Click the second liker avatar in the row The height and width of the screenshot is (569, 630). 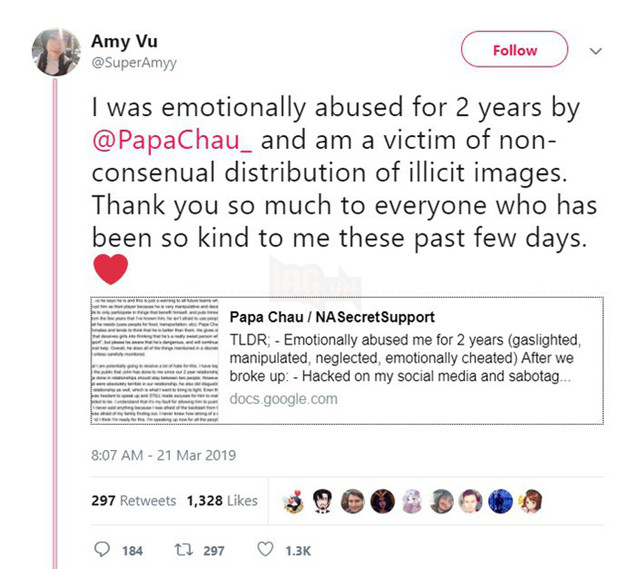[323, 500]
